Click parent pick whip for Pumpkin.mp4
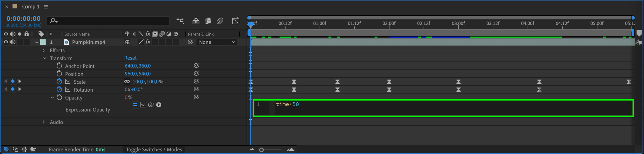644x154 pixels. coord(191,42)
